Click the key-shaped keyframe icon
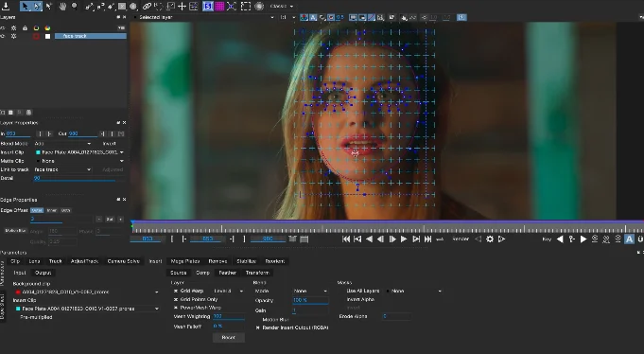The image size is (644, 354). 571,239
